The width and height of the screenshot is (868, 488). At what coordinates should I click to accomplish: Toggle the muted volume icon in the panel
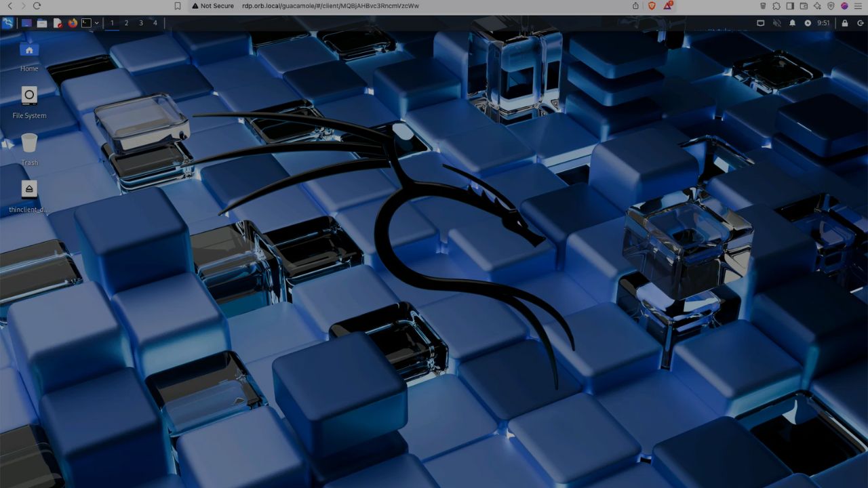pos(777,23)
